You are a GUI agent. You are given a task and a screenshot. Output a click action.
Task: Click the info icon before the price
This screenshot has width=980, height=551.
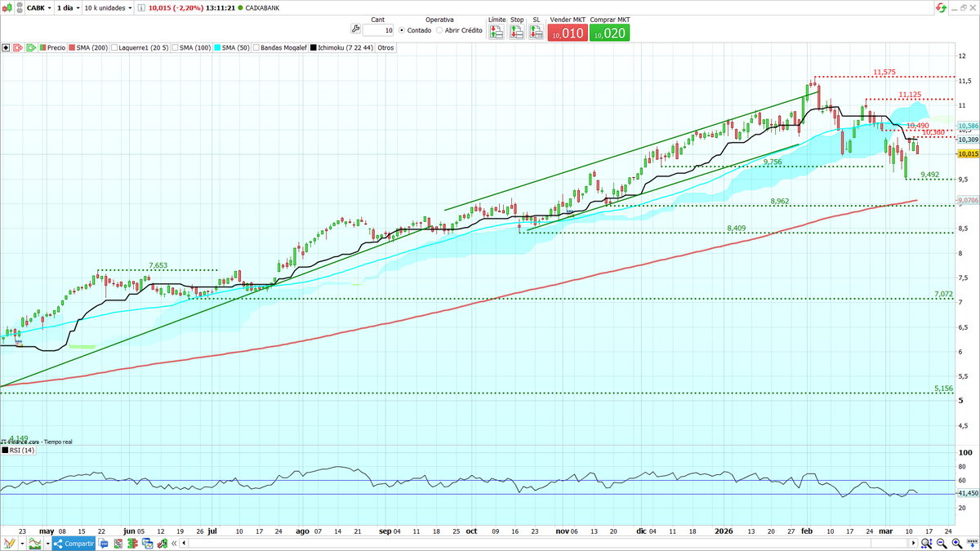point(141,7)
